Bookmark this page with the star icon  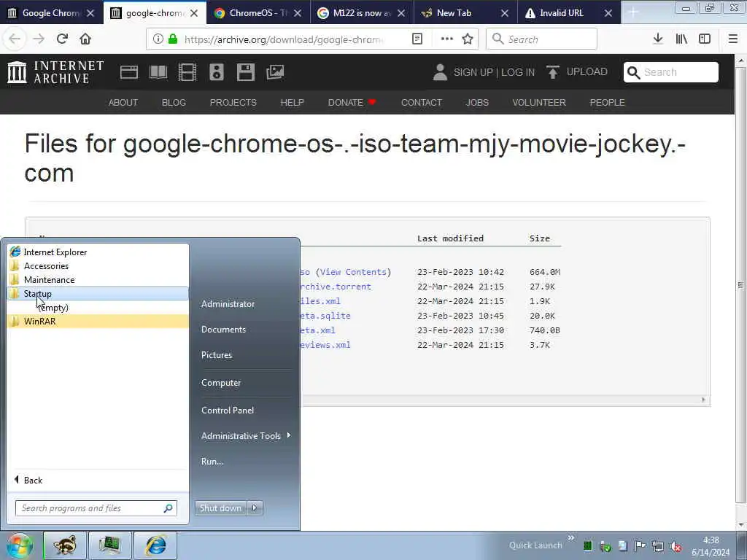click(x=468, y=39)
